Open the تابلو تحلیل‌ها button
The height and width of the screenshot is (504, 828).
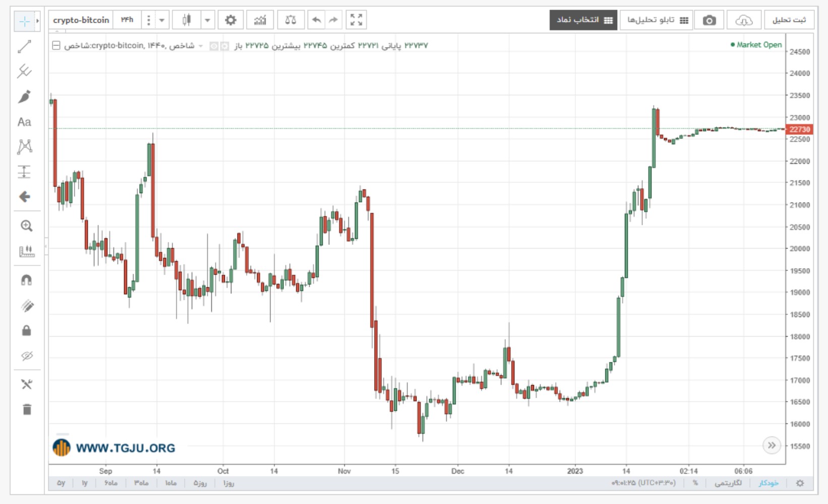pyautogui.click(x=657, y=20)
